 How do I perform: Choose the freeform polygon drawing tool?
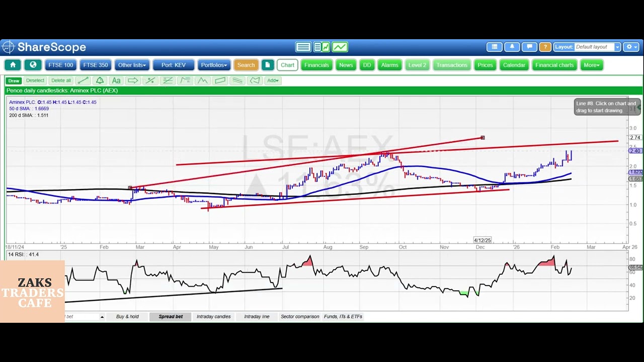(255, 80)
